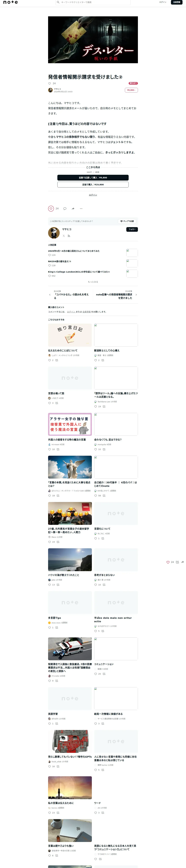This screenshot has height=868, width=186.
Task: Add 伝えるためのことばについて to magazine icon
Action: pos(57,360)
